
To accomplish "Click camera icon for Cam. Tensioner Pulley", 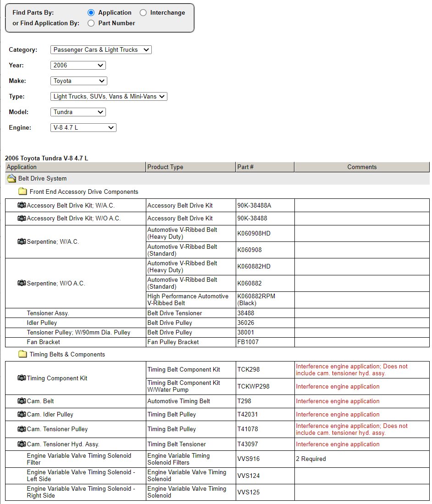I will pyautogui.click(x=22, y=429).
